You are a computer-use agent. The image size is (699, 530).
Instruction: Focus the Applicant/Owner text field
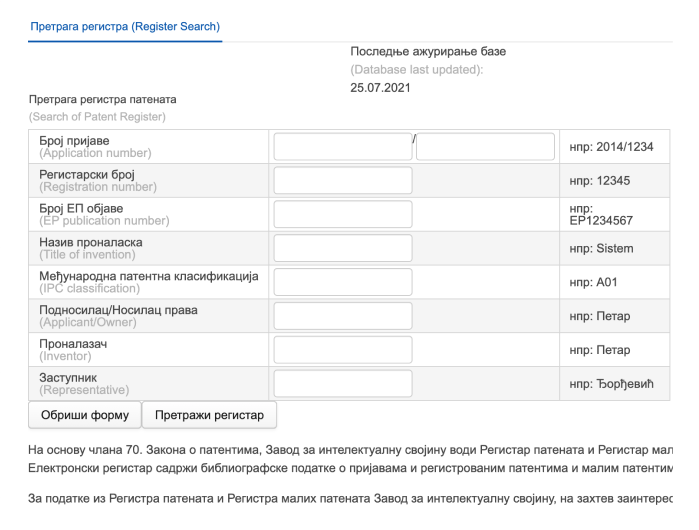point(342,316)
